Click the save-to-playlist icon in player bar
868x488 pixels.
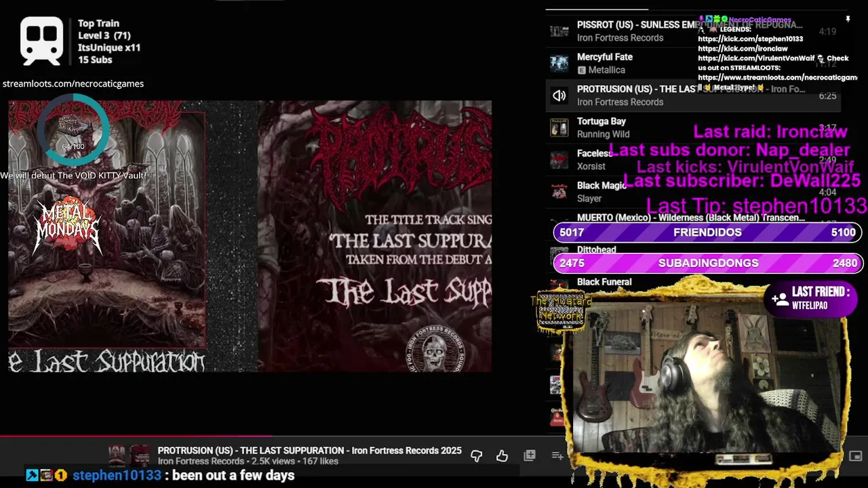pos(530,455)
